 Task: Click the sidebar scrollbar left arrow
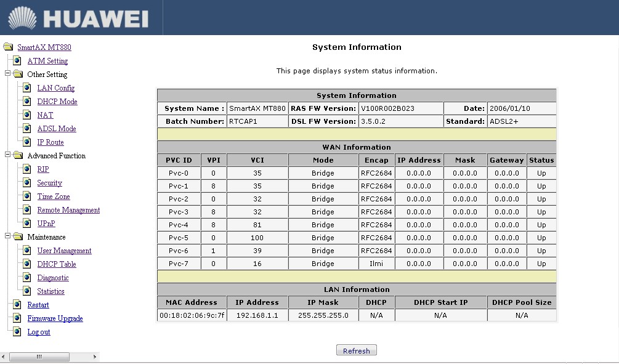[x=4, y=357]
